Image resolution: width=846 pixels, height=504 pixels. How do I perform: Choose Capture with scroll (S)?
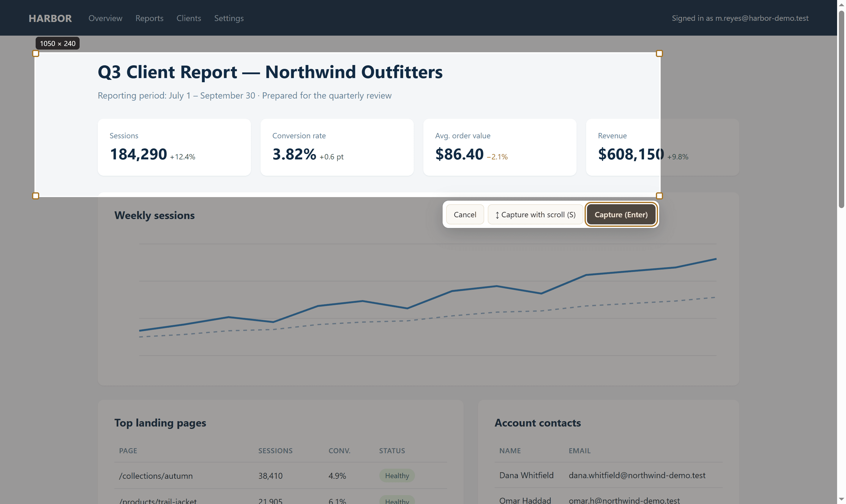535,215
